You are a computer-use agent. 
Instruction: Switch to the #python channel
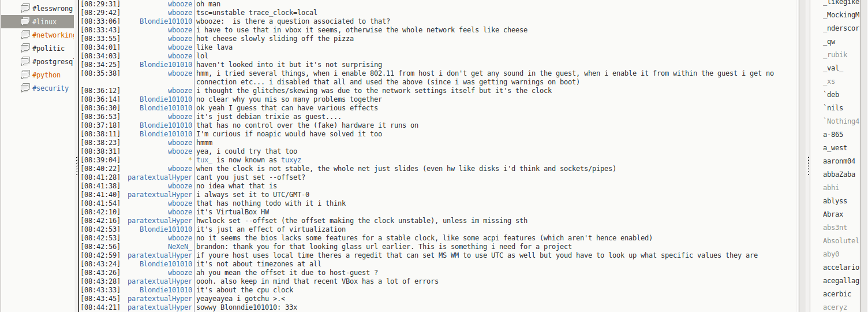46,75
